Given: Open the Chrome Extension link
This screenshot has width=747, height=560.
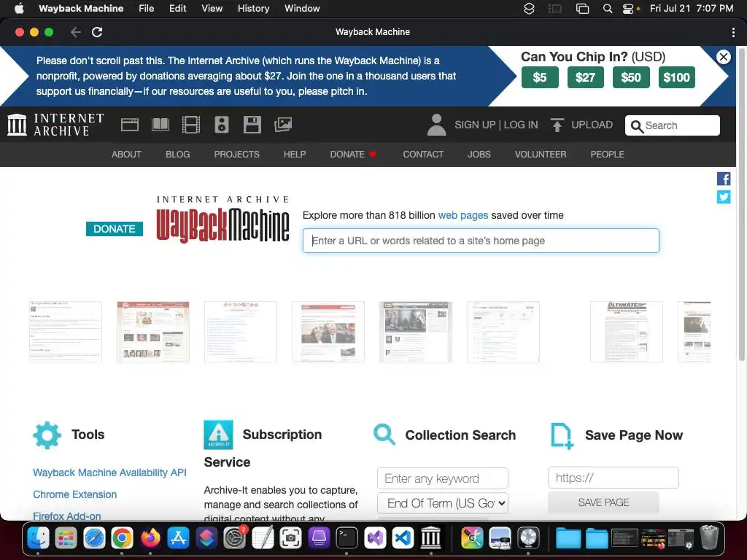Looking at the screenshot, I should point(75,494).
